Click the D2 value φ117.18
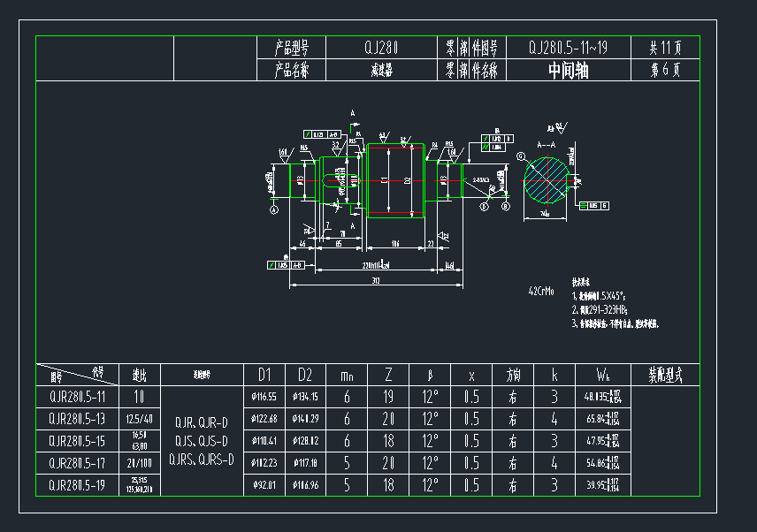 305,463
